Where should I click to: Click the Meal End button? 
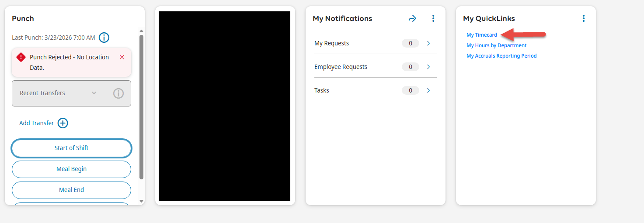71,190
